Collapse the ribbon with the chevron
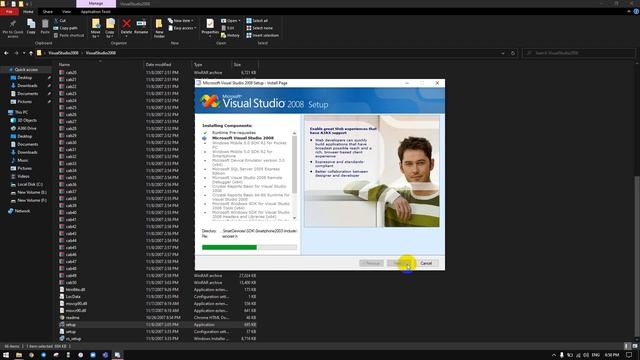 pyautogui.click(x=629, y=12)
